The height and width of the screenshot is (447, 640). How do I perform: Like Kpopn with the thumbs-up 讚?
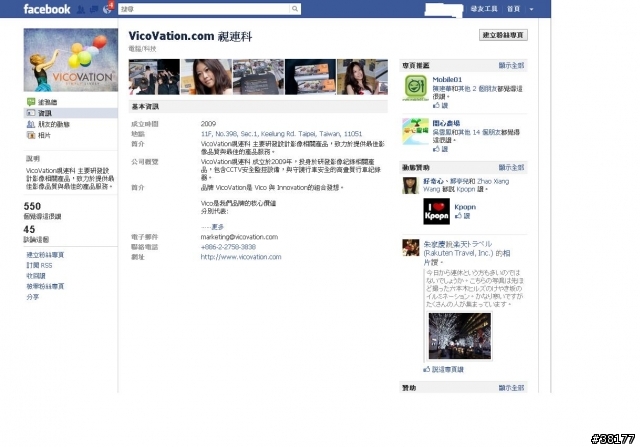(462, 216)
